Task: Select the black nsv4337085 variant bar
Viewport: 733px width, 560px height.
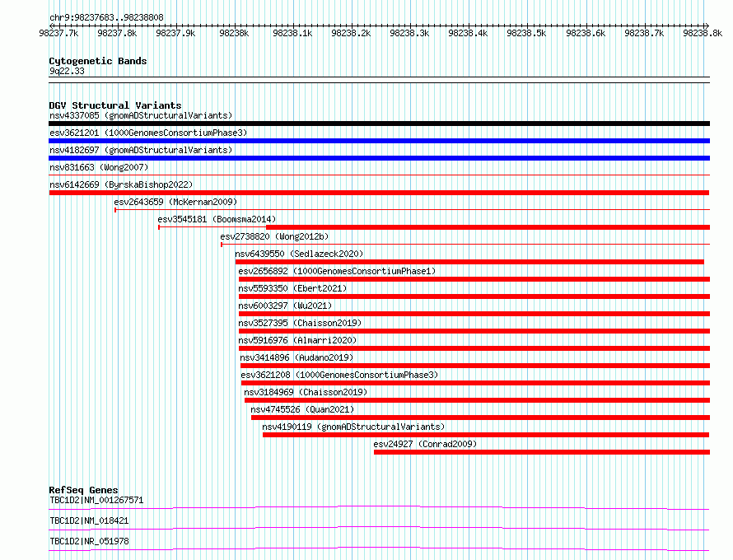Action: [379, 124]
